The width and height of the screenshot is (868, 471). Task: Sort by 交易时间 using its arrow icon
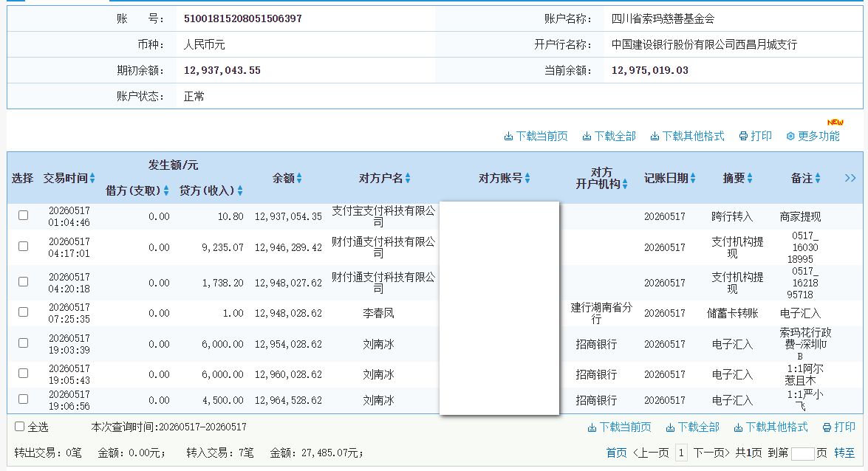(92, 178)
